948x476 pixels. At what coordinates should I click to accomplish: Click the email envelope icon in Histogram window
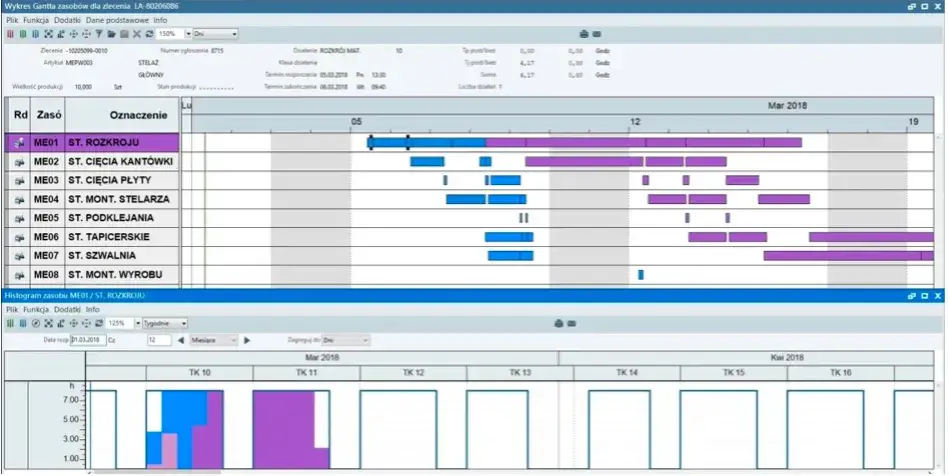tap(571, 324)
